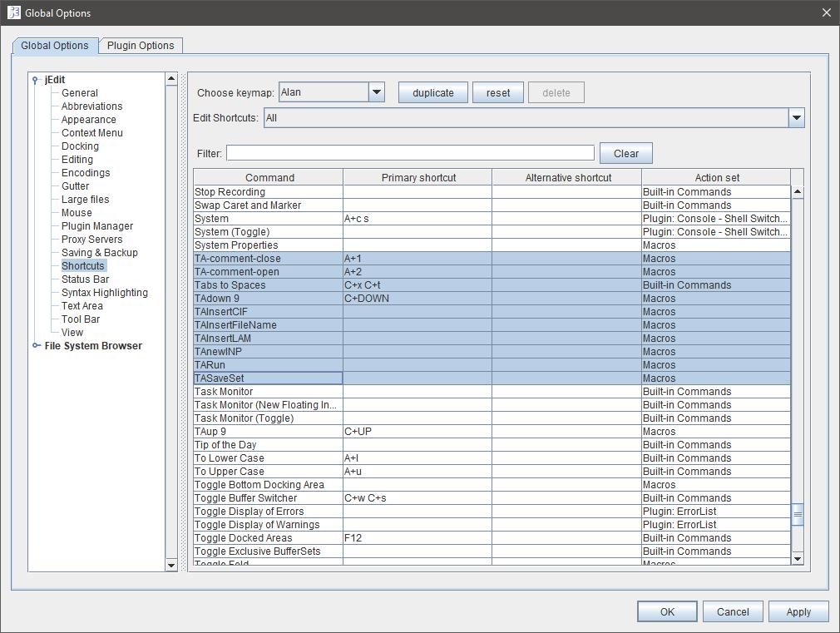The image size is (840, 633).
Task: Switch to the Plugin Options tab
Action: click(x=141, y=46)
